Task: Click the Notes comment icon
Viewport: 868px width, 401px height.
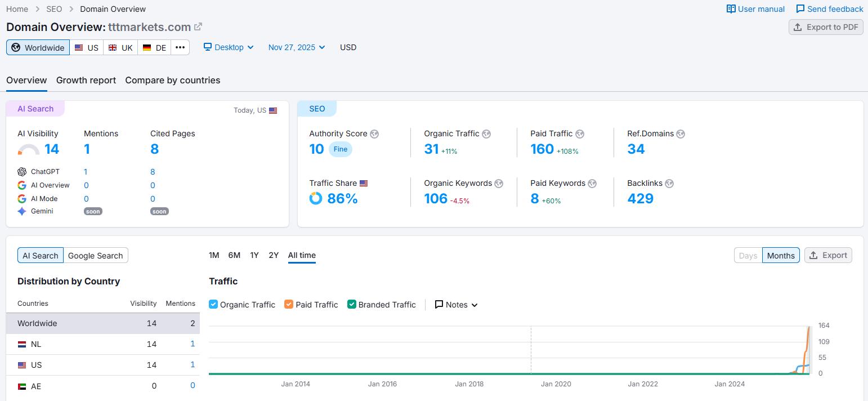Action: (439, 305)
